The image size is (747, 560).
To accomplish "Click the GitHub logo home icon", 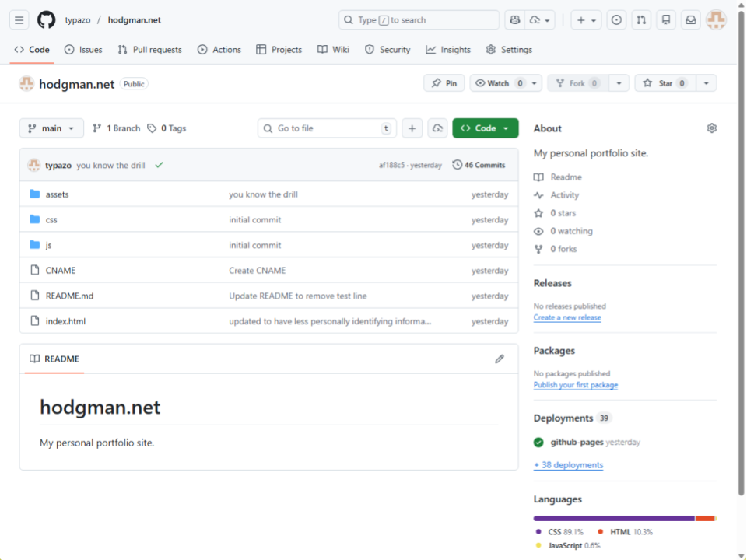I will pyautogui.click(x=47, y=20).
